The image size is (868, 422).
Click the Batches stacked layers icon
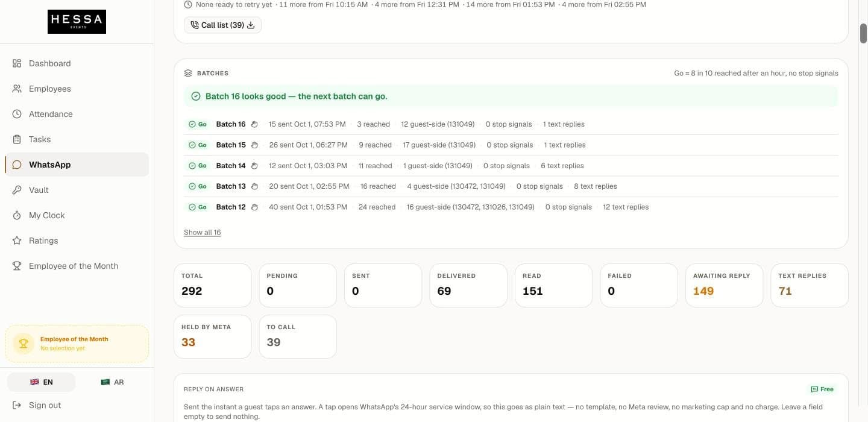(x=188, y=73)
